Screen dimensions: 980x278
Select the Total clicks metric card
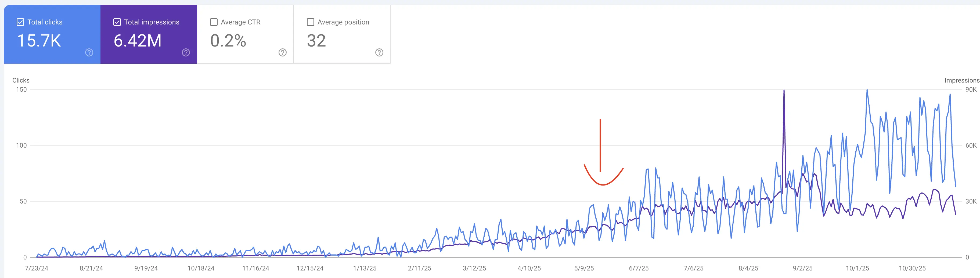pyautogui.click(x=51, y=34)
